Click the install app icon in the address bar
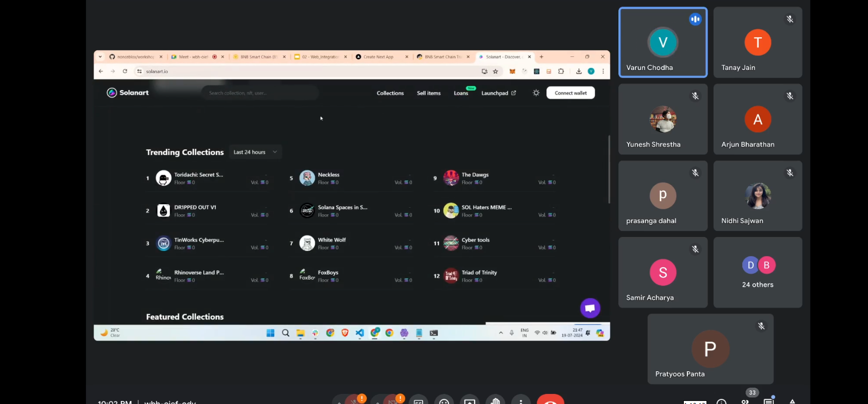The image size is (868, 404). coord(485,71)
